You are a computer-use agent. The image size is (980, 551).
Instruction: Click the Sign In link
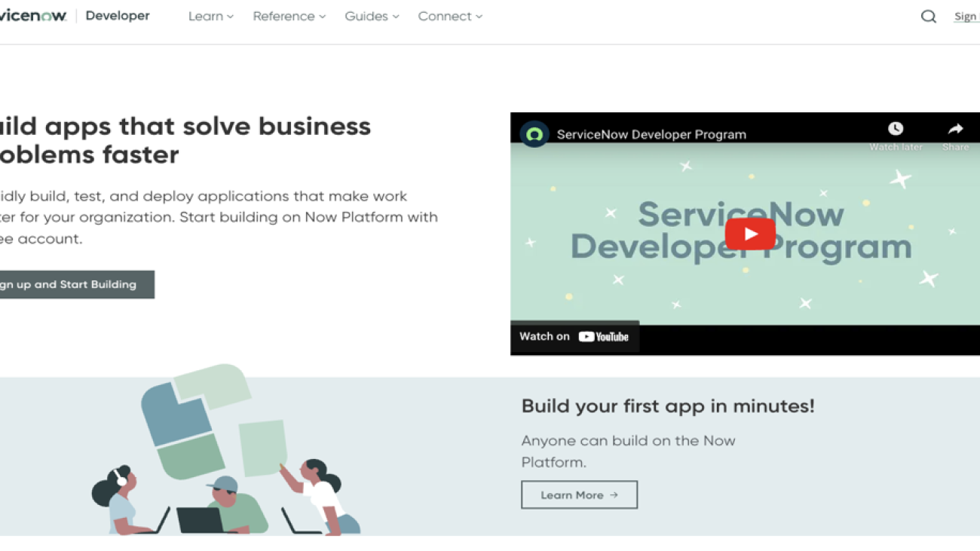pos(966,17)
